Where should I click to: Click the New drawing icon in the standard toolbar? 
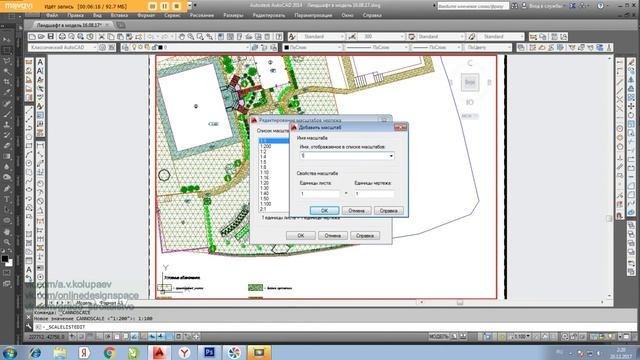32,37
